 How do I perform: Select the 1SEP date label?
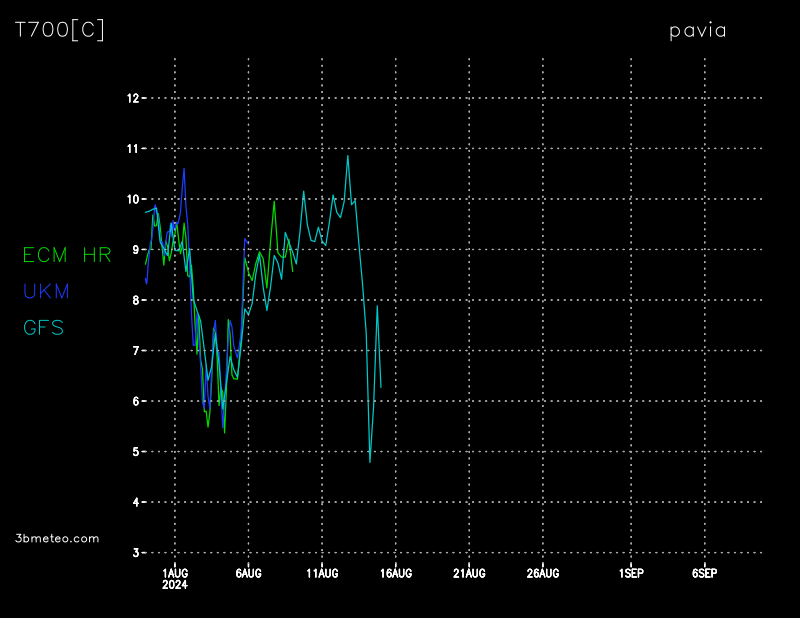click(x=631, y=573)
